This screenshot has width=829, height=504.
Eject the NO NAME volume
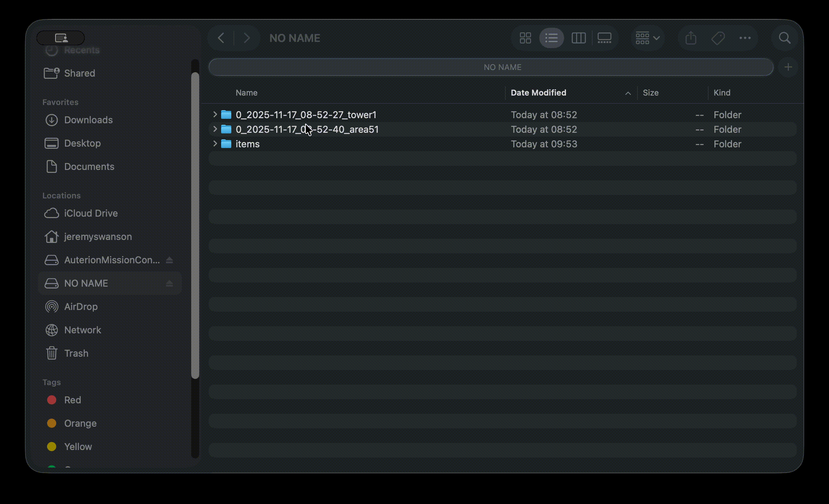click(169, 283)
